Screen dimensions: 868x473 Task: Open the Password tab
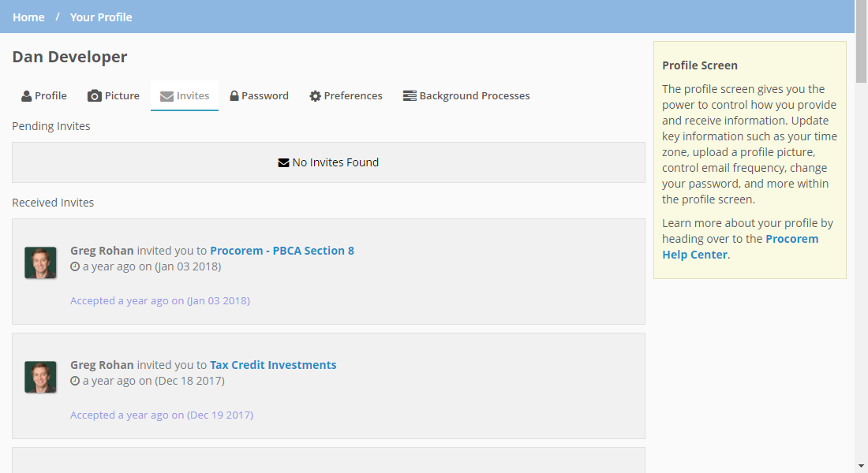pyautogui.click(x=259, y=95)
